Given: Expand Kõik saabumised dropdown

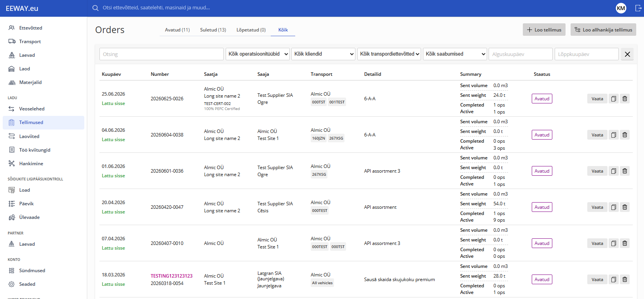Looking at the screenshot, I should [455, 54].
